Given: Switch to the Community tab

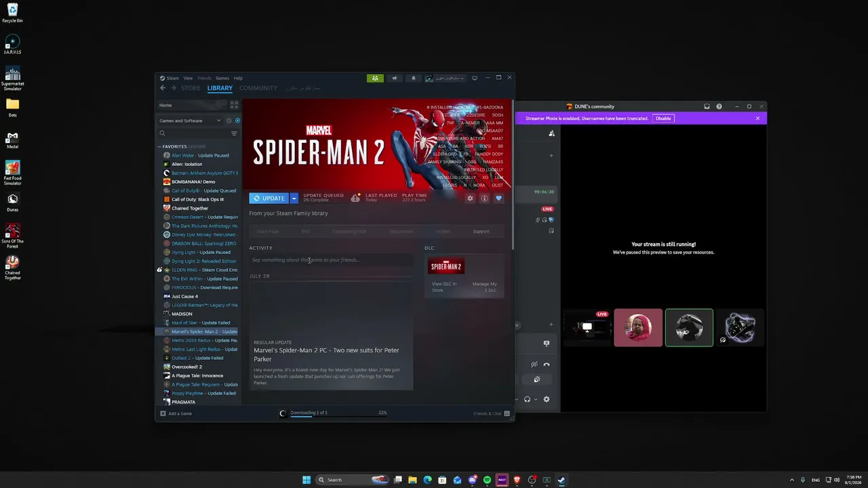Looking at the screenshot, I should tap(258, 88).
